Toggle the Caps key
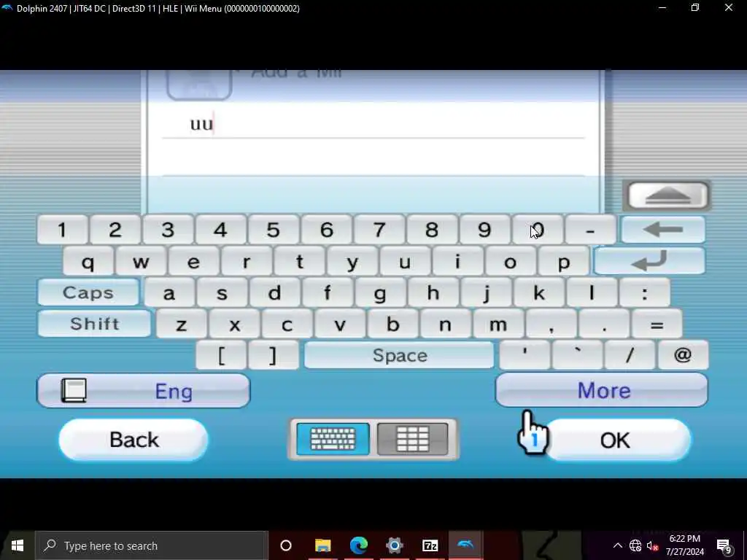This screenshot has width=747, height=560. [88, 292]
